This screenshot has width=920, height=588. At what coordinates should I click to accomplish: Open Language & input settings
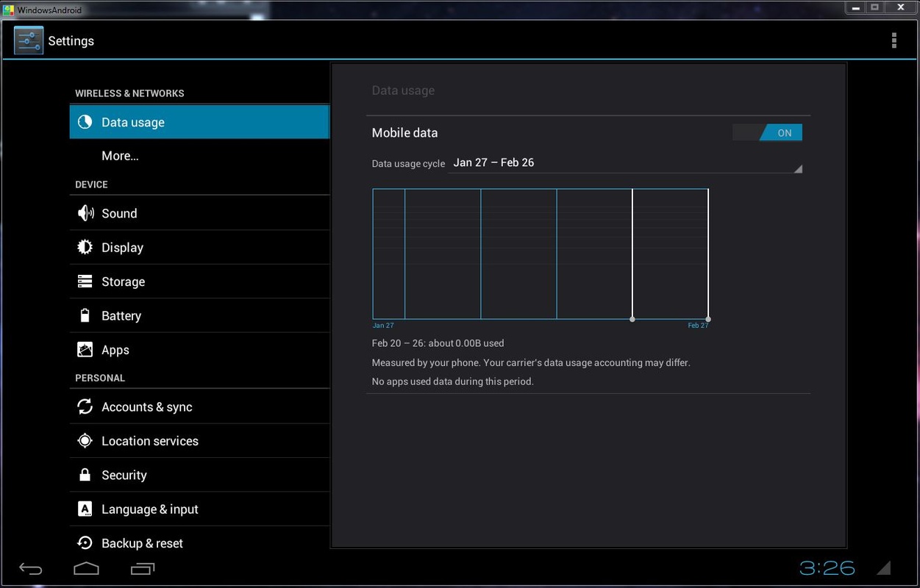coord(150,509)
